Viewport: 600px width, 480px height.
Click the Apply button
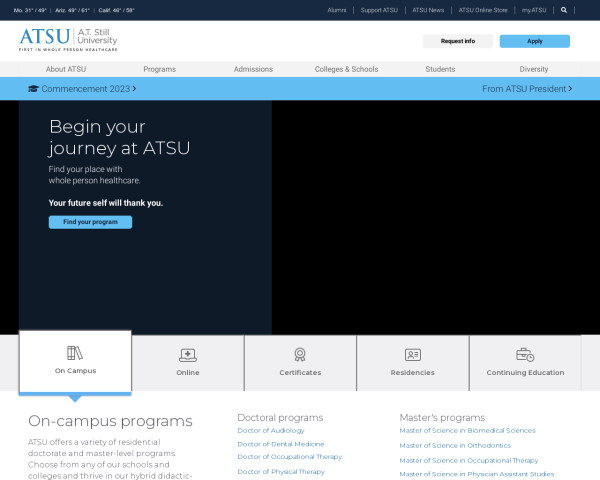(x=535, y=41)
